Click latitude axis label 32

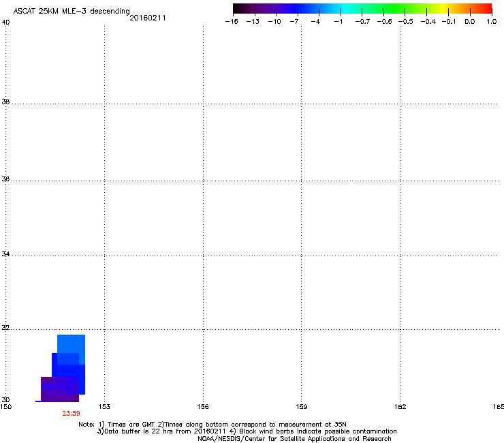click(5, 328)
